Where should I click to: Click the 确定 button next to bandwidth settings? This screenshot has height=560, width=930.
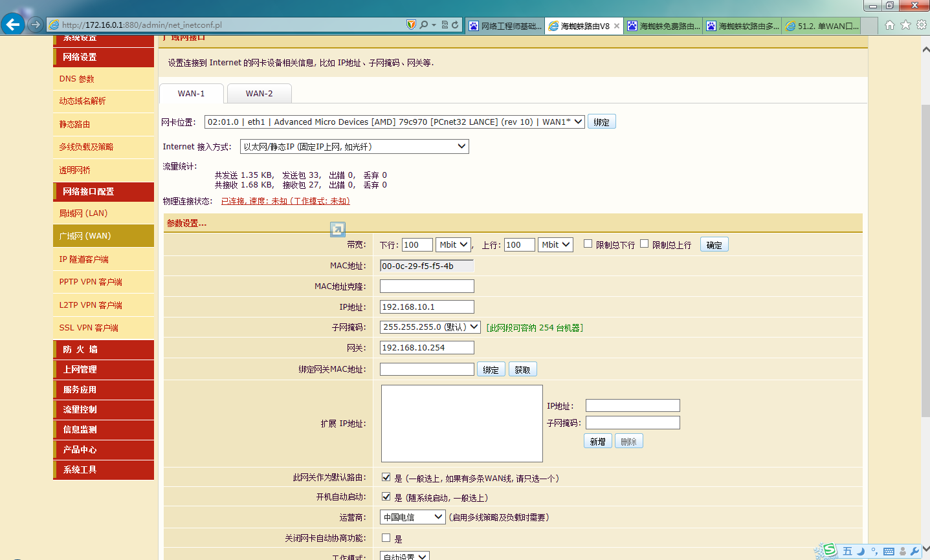coord(713,244)
